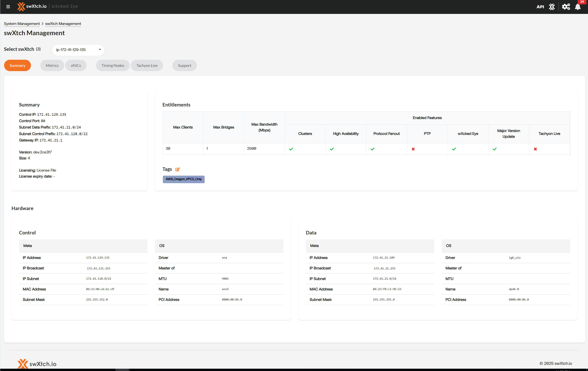This screenshot has height=371, width=588.
Task: Click the X logo icon beside API
Action: [x=552, y=7]
